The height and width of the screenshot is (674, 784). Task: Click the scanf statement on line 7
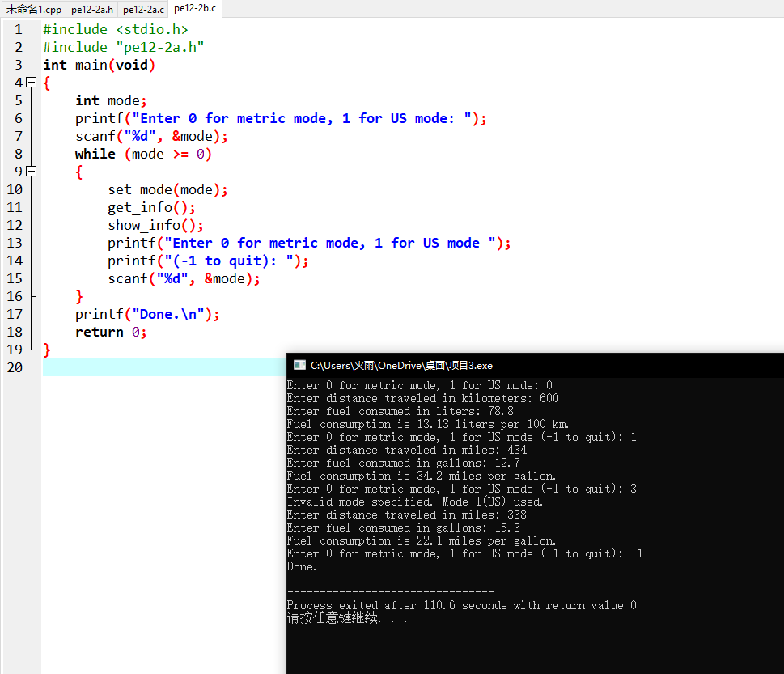pyautogui.click(x=151, y=136)
